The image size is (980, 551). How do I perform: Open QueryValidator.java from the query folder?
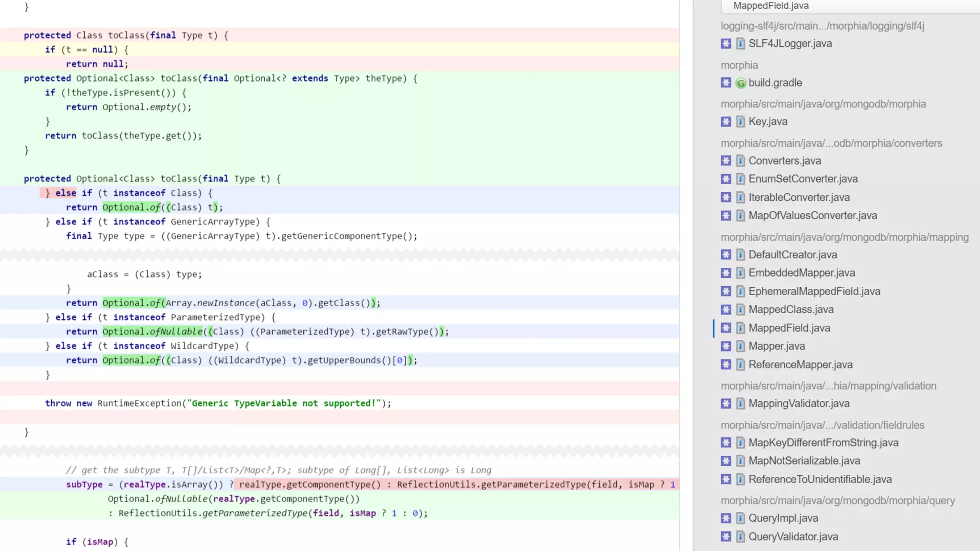click(x=793, y=537)
